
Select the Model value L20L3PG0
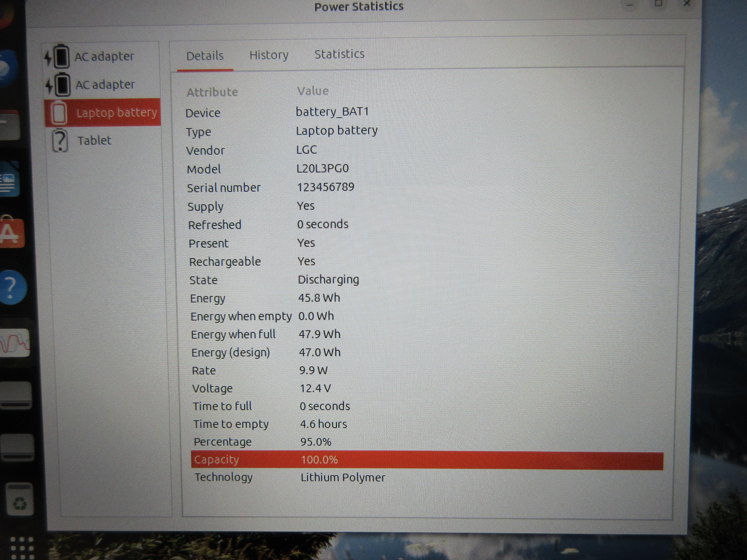tap(322, 168)
